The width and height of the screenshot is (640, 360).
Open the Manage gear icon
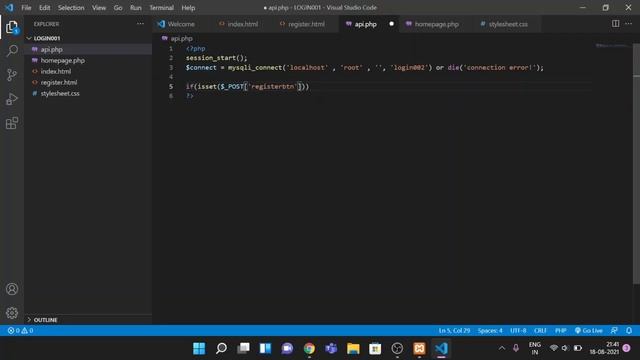click(x=12, y=313)
